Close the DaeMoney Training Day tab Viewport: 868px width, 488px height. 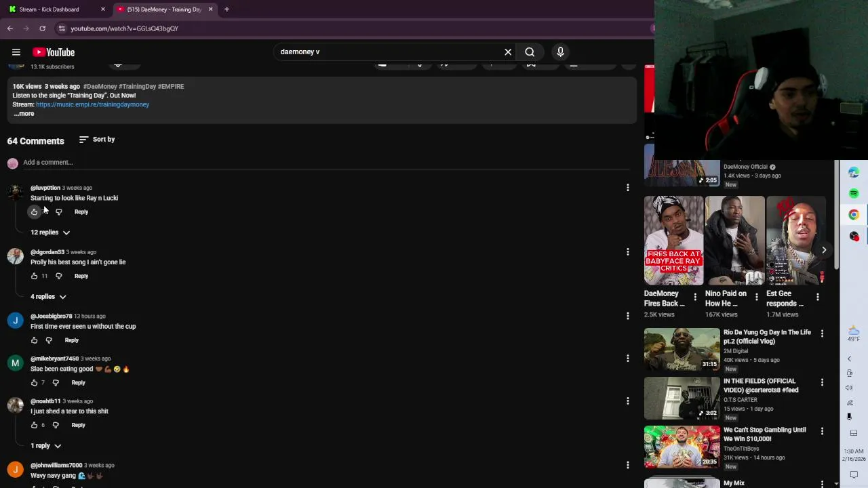[210, 9]
